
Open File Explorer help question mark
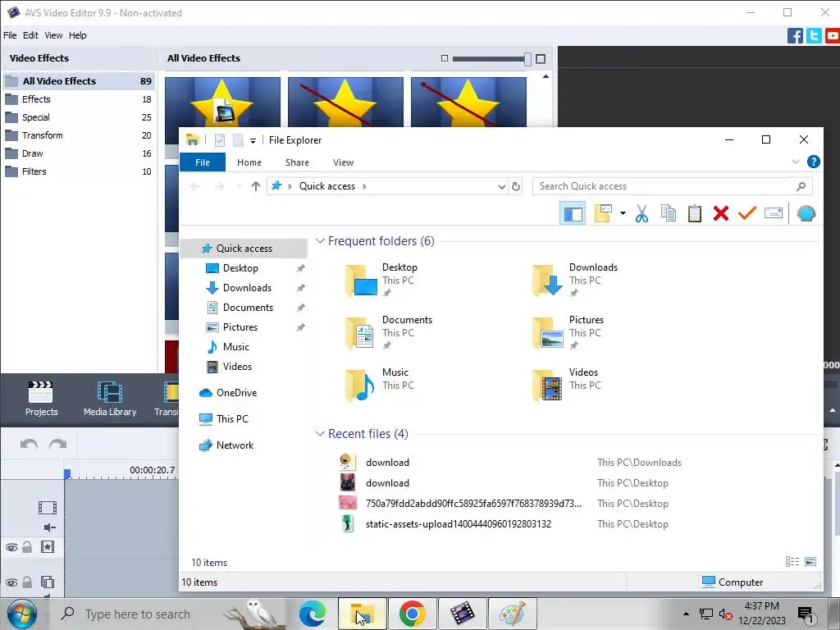(x=813, y=162)
